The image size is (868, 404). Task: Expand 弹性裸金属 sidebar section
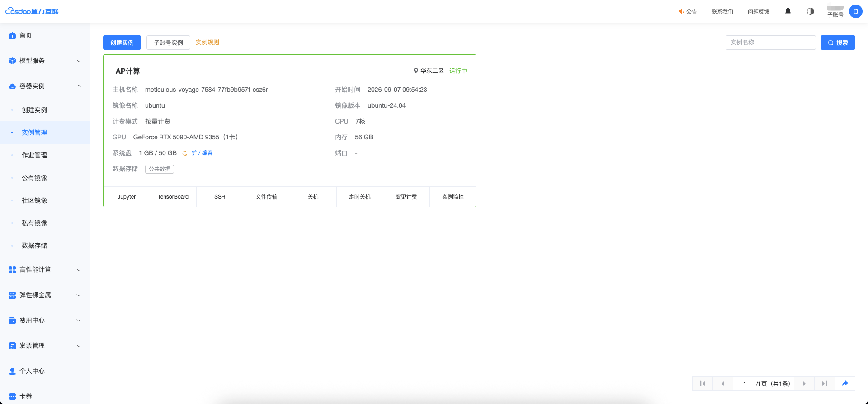pos(45,295)
